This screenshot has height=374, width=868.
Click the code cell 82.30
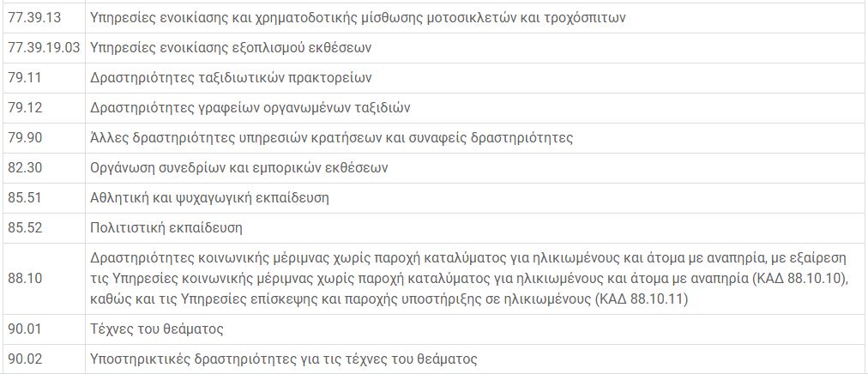[24, 167]
